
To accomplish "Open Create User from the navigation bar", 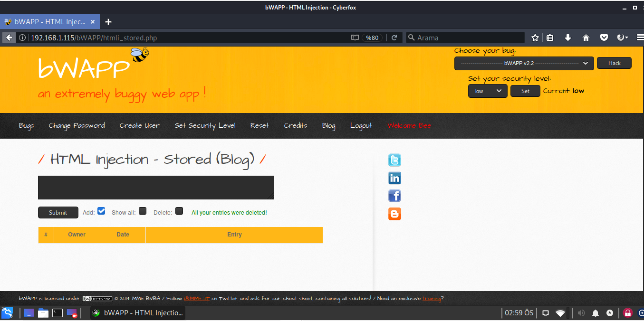I will coord(140,125).
